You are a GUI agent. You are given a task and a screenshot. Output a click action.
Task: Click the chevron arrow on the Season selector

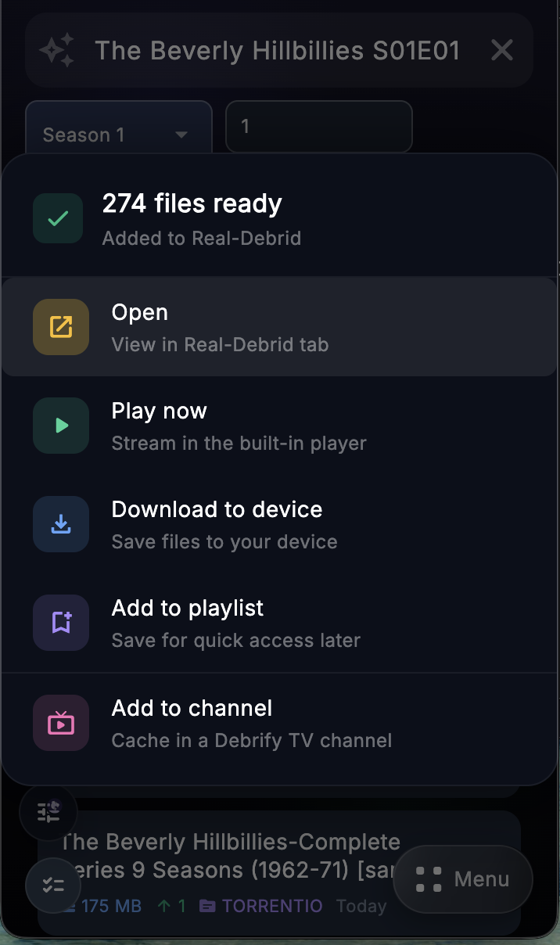click(181, 135)
